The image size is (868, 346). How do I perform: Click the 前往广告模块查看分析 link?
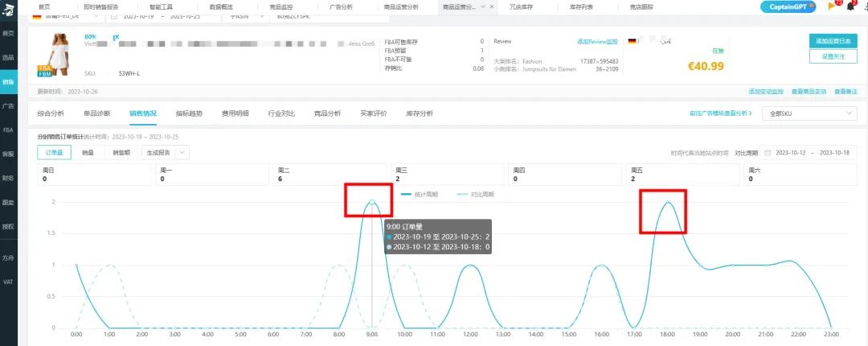tap(721, 113)
